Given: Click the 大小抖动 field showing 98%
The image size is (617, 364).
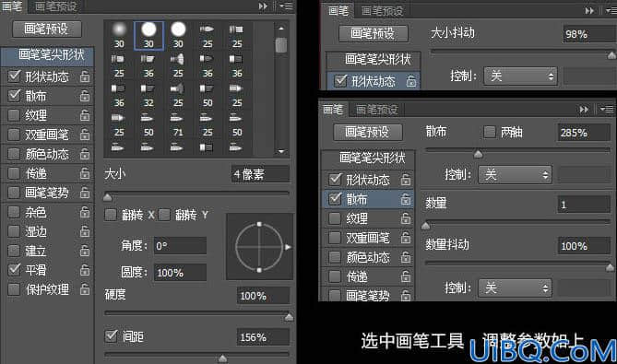Looking at the screenshot, I should point(589,34).
